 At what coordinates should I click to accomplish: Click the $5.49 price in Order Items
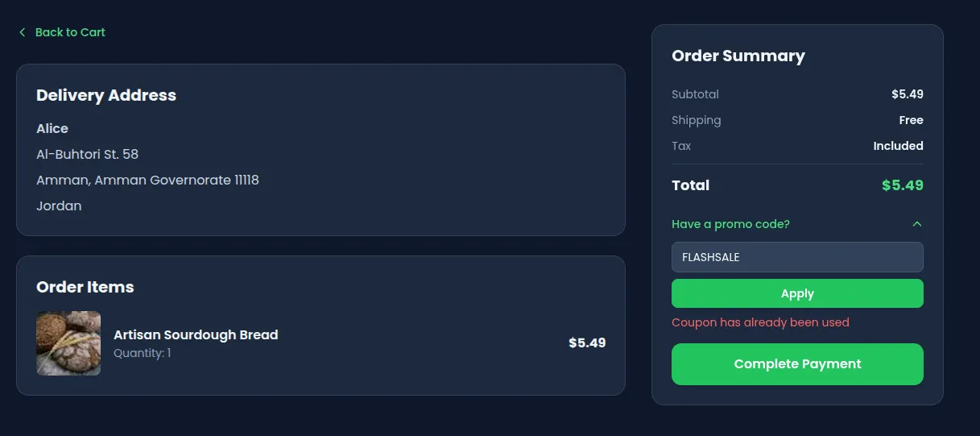(587, 343)
